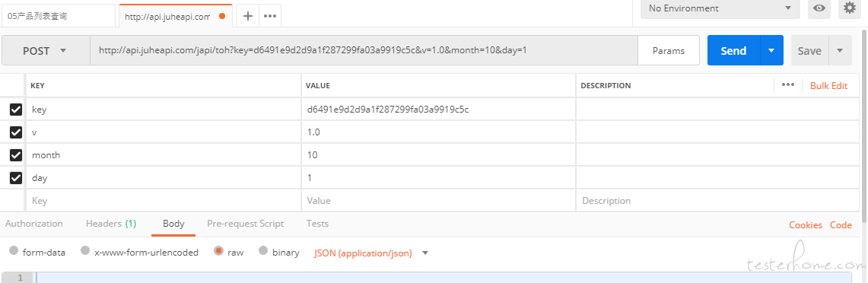Screen dimensions: 868x283
Task: Open the POST method dropdown
Action: tap(46, 50)
